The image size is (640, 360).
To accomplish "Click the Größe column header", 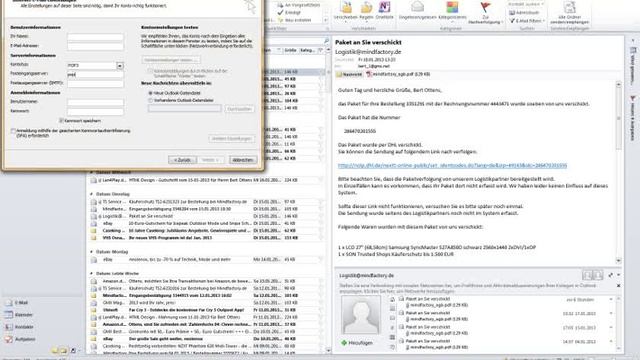I will click(290, 50).
